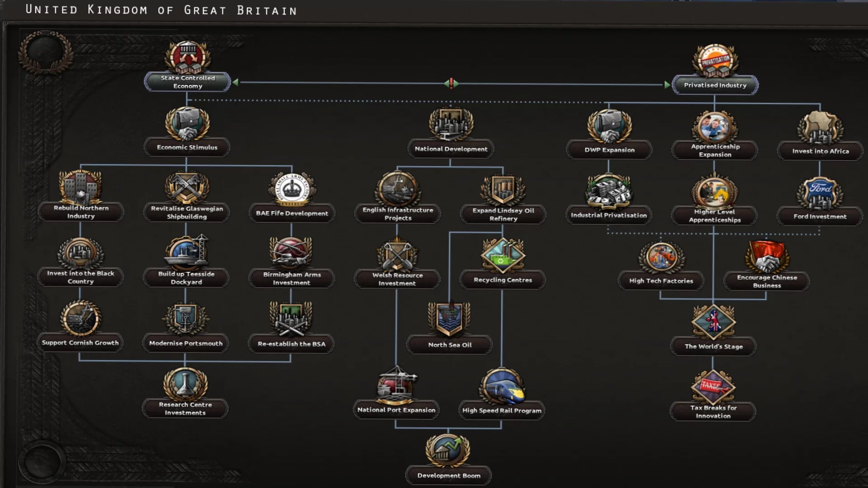Image resolution: width=868 pixels, height=488 pixels.
Task: Click the Tax Breaks for Innovation icon
Action: [712, 386]
